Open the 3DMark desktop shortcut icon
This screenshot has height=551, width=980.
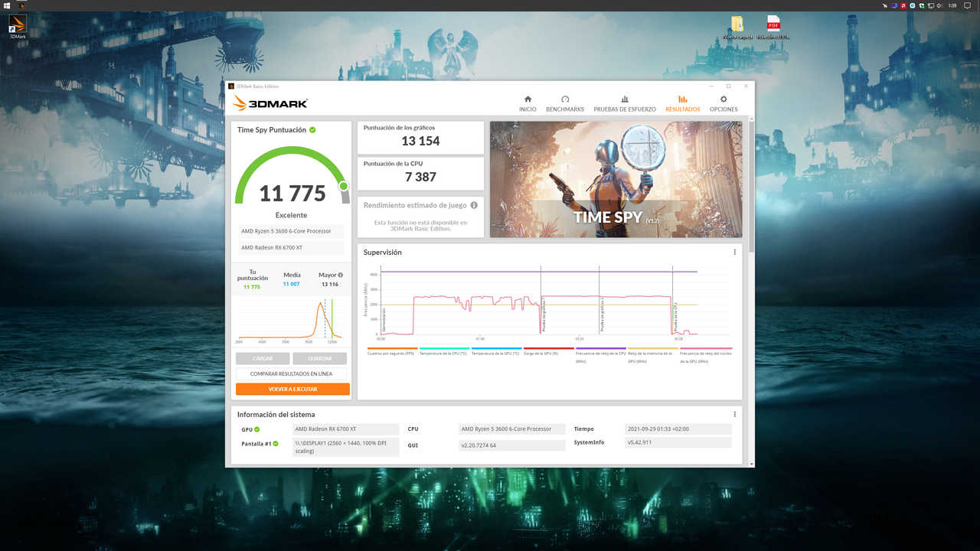tap(17, 27)
